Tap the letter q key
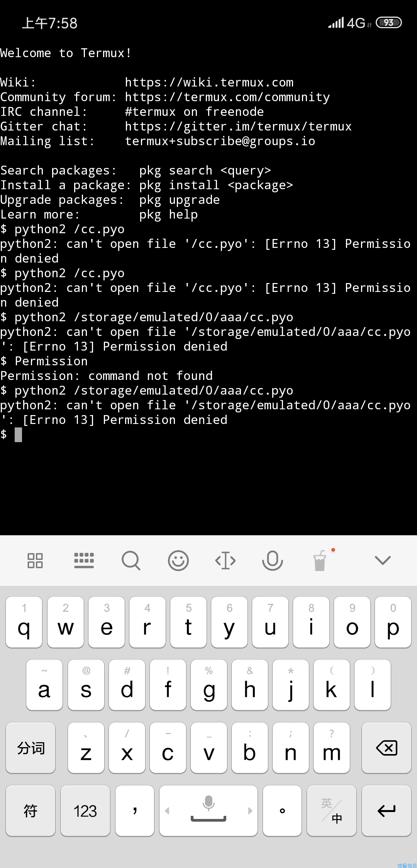The width and height of the screenshot is (417, 868). 24,622
